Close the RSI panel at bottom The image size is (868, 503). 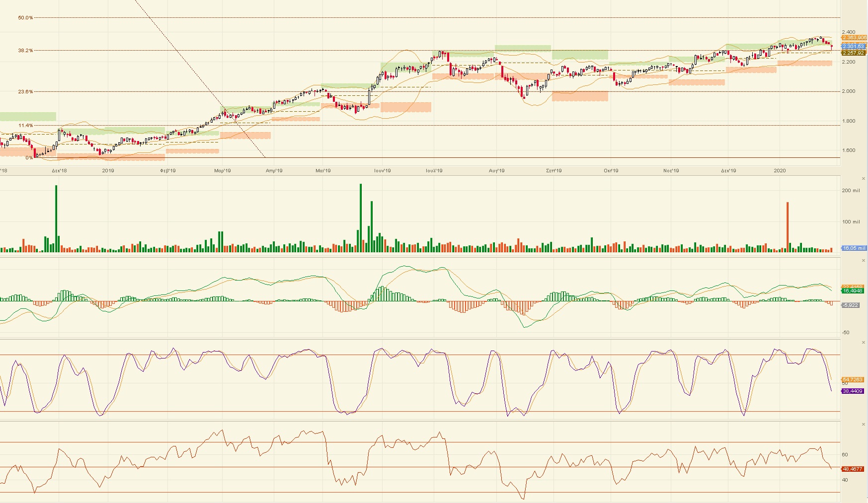(x=864, y=424)
